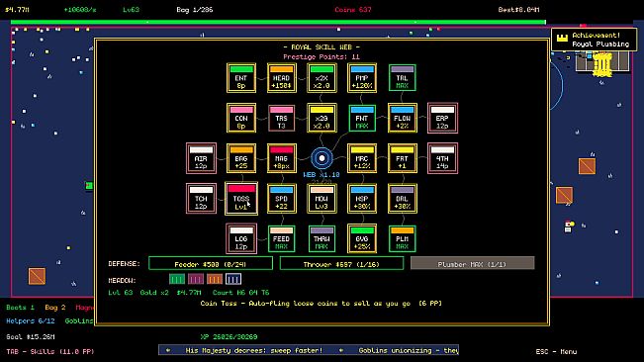Buy Thrower defense for $697
The height and width of the screenshot is (362, 644).
[341, 263]
